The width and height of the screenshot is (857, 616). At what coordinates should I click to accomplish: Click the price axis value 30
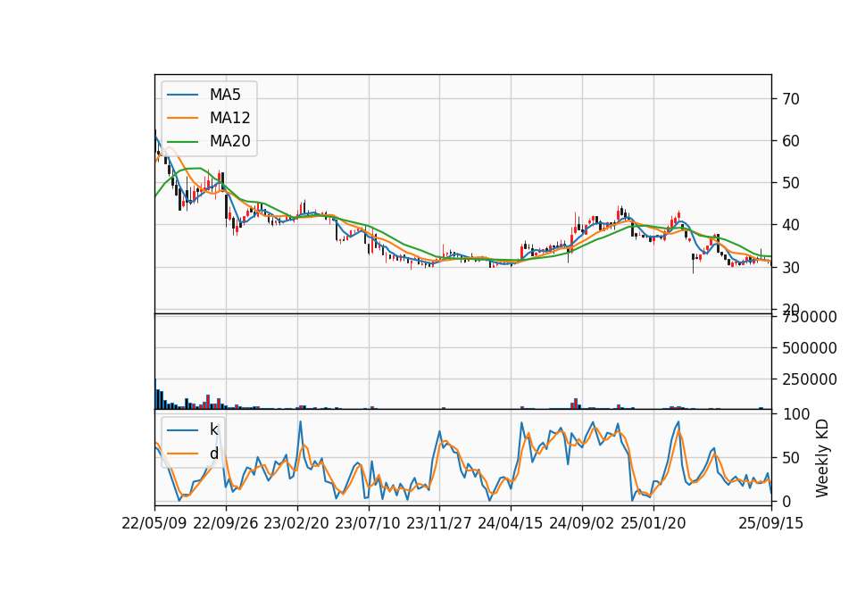[791, 267]
